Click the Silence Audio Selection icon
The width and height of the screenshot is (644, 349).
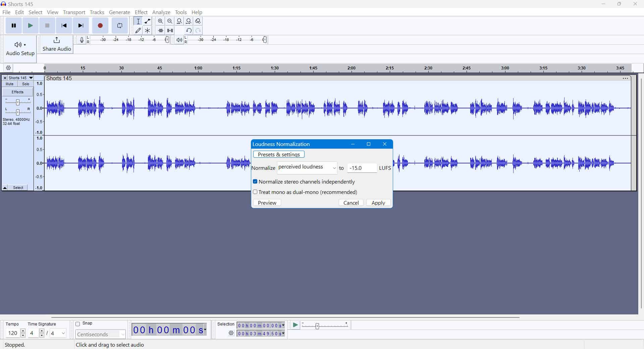click(170, 30)
